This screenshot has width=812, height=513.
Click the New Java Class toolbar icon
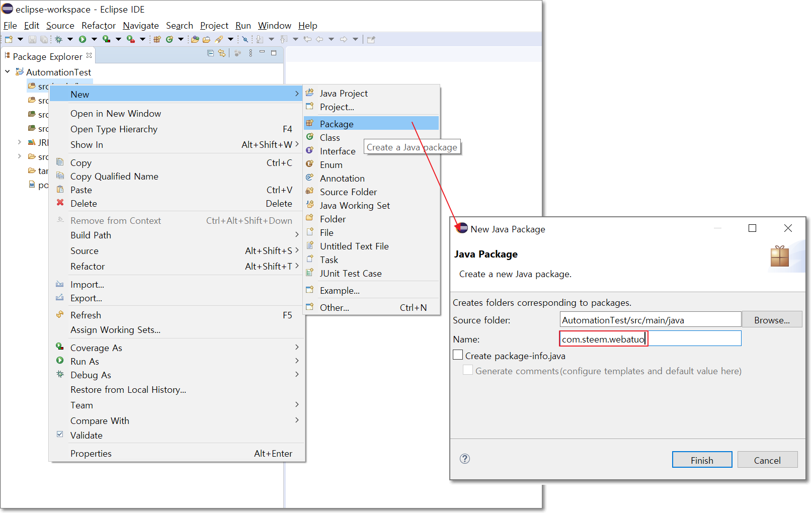pyautogui.click(x=170, y=39)
